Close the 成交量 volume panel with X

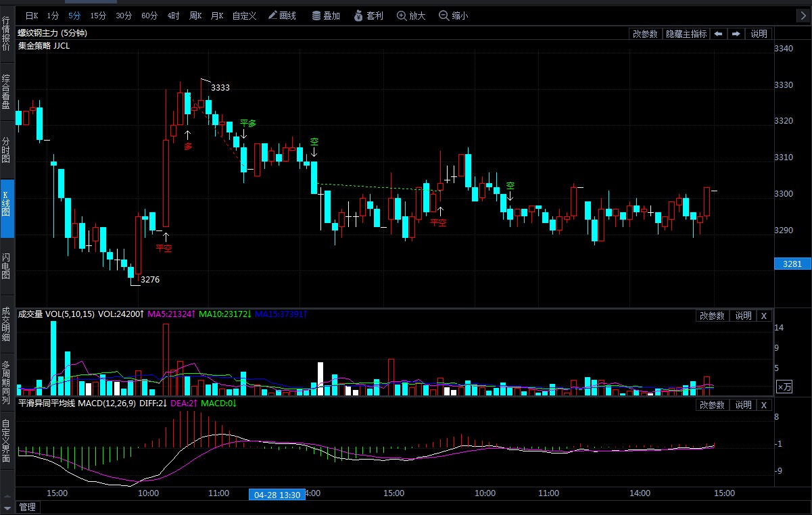pos(763,316)
